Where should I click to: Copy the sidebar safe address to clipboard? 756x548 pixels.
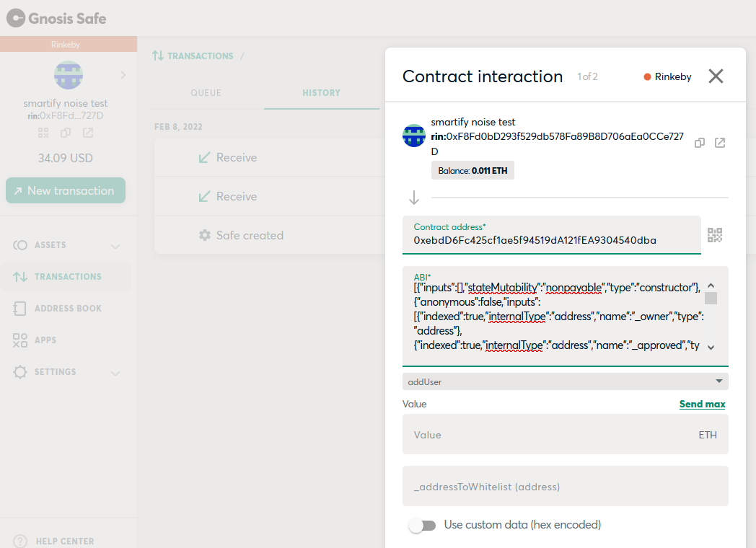[66, 133]
